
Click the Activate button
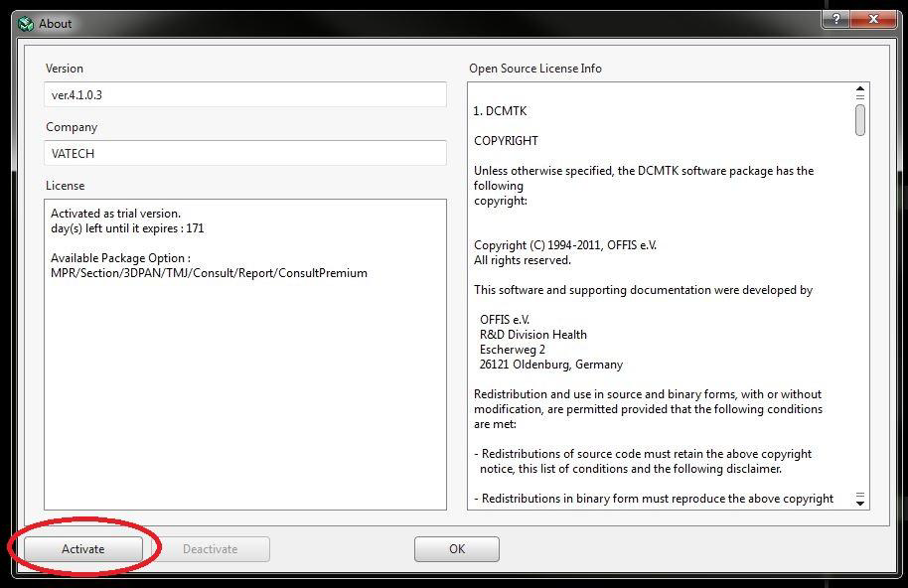coord(83,548)
